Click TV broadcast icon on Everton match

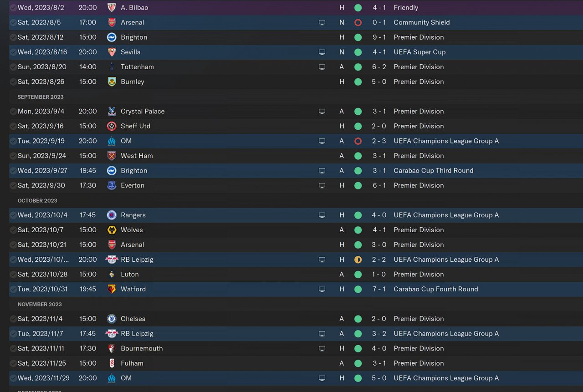coord(322,185)
